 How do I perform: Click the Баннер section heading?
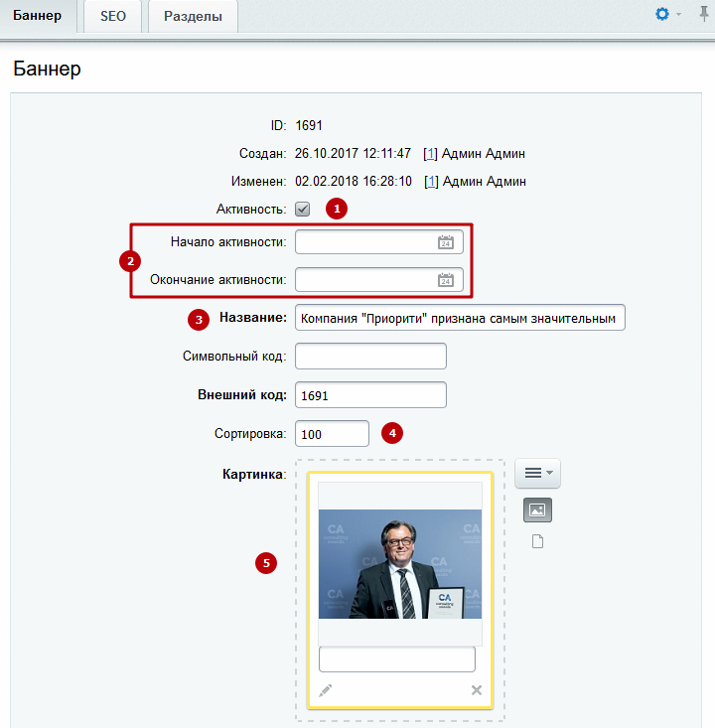pyautogui.click(x=47, y=69)
